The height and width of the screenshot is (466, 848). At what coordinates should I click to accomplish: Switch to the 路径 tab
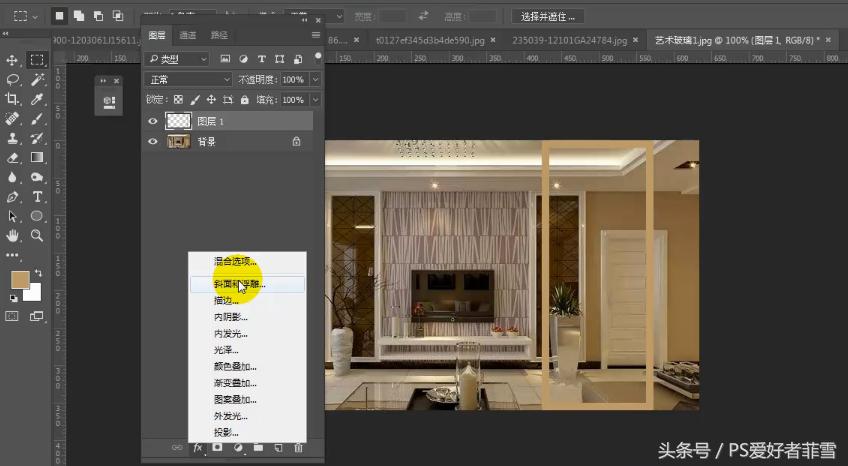click(x=219, y=35)
